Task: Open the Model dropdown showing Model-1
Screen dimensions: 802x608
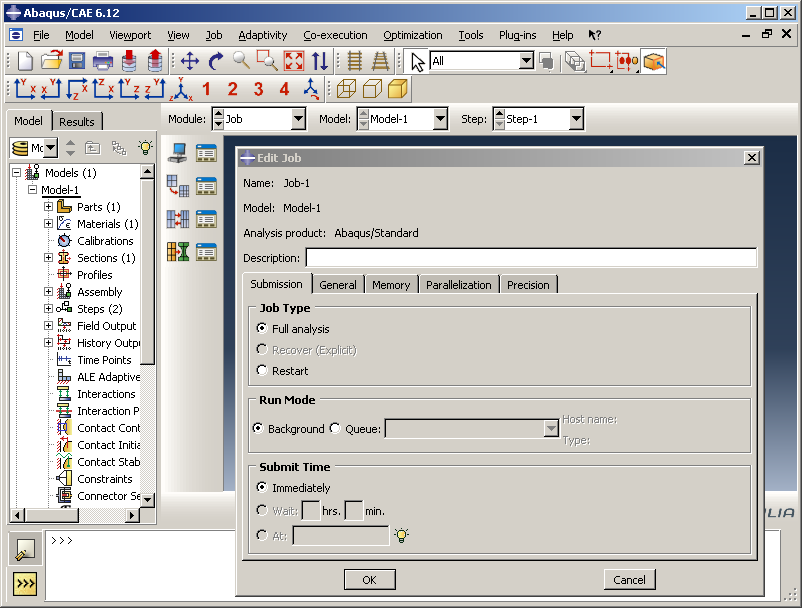Action: pos(440,119)
